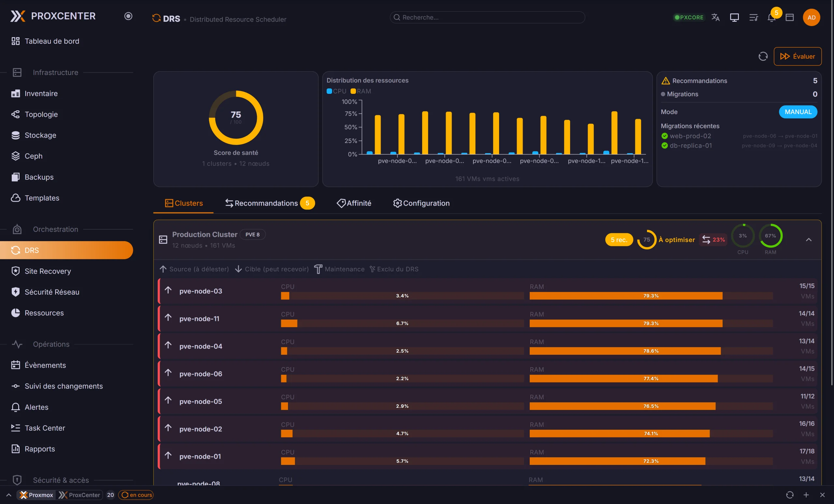Toggle CPU series in chart legend
This screenshot has height=504, width=834.
click(336, 91)
